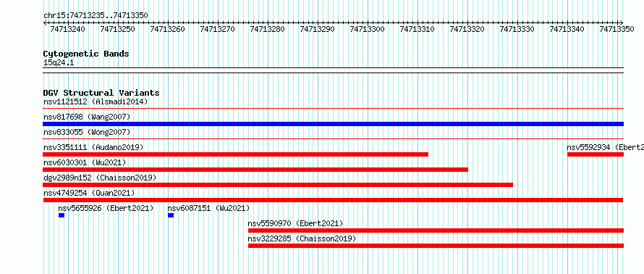
Task: Click the small blue nsv5655926 marker
Action: (x=62, y=215)
